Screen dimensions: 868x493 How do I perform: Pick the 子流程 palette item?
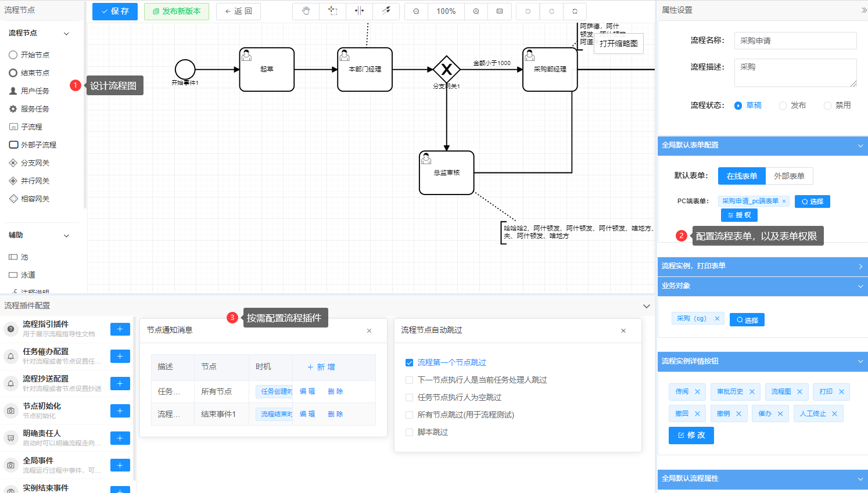[x=26, y=127]
